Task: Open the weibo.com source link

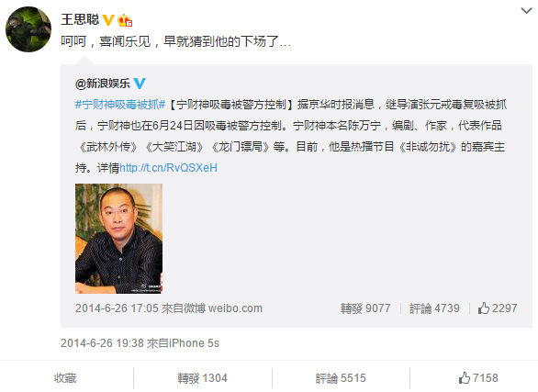Action: pos(235,308)
